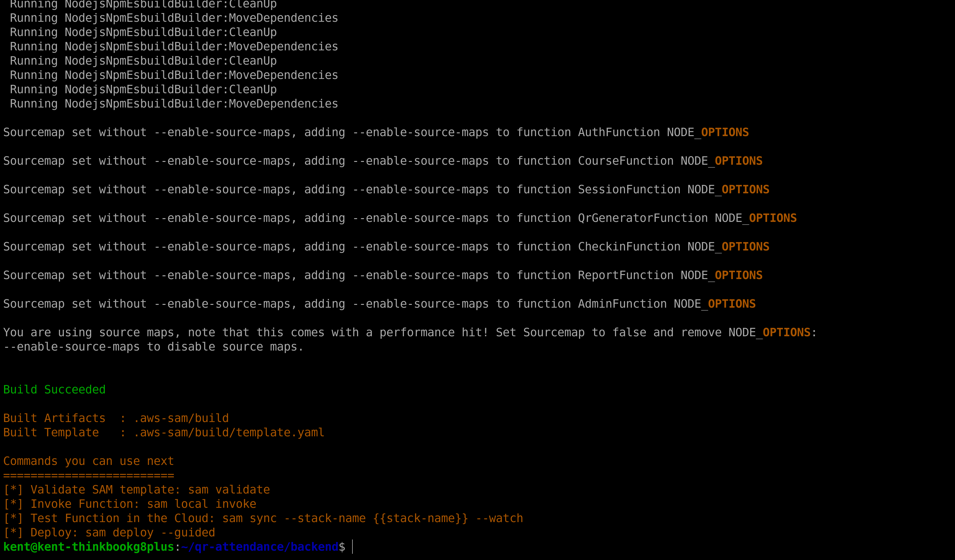The width and height of the screenshot is (955, 560).
Task: Click the green Build Succeeded message
Action: coord(54,390)
